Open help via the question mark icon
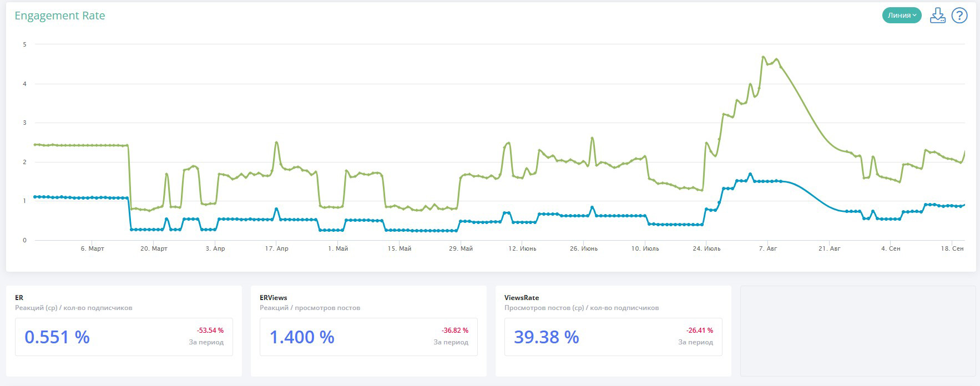 (x=959, y=16)
